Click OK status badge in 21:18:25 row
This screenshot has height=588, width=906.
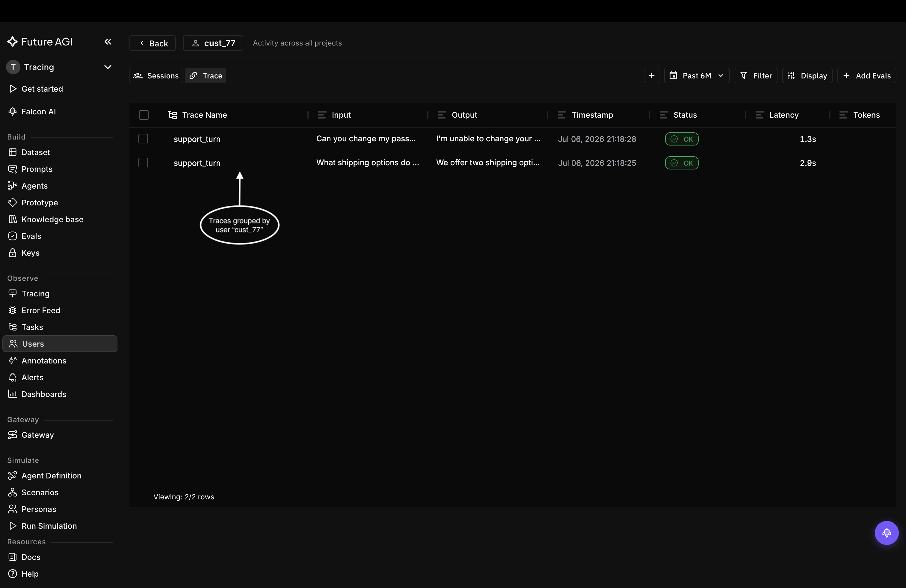coord(681,163)
